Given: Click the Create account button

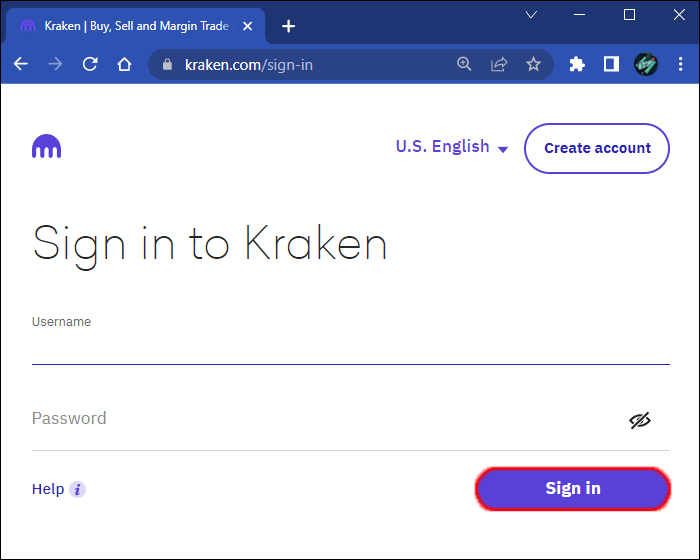Looking at the screenshot, I should click(x=597, y=148).
